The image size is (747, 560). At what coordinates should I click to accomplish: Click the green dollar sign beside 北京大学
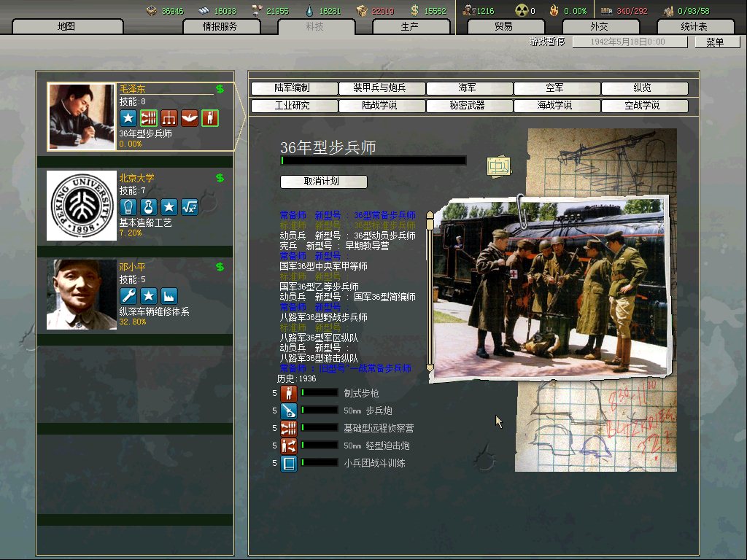[220, 178]
